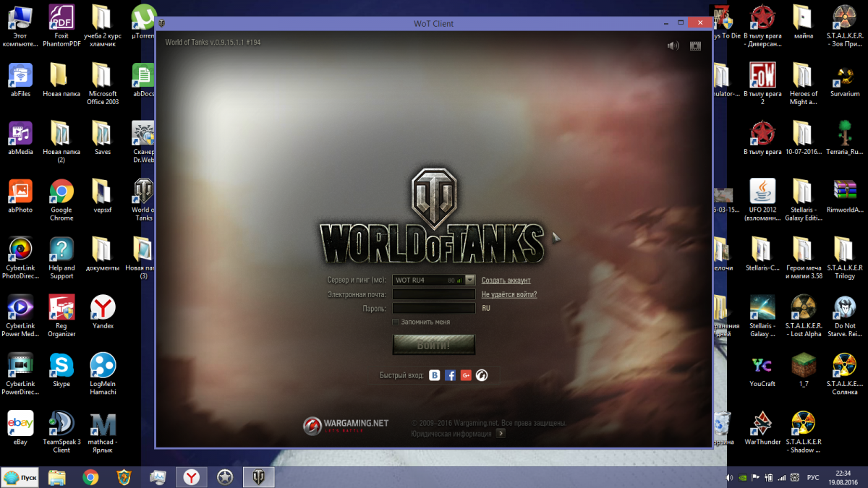Select the eBay desktop icon
The height and width of the screenshot is (488, 868).
[20, 427]
